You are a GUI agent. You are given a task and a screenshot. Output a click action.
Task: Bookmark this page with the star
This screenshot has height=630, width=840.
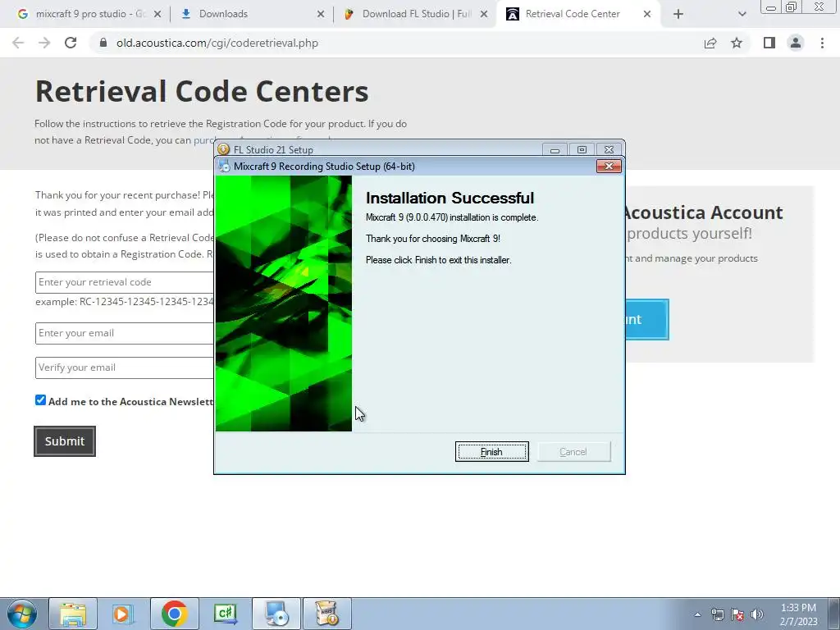[737, 43]
